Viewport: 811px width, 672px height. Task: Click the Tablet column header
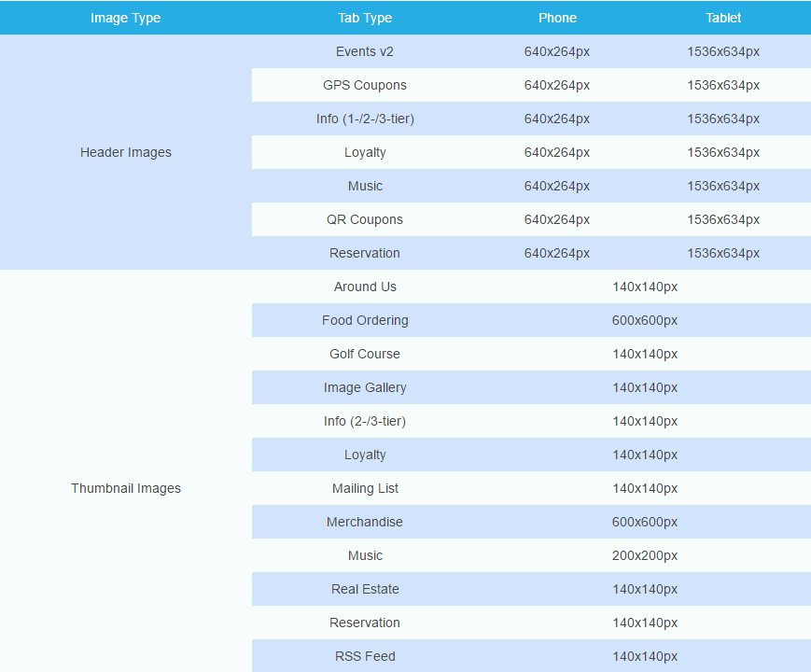tap(723, 18)
